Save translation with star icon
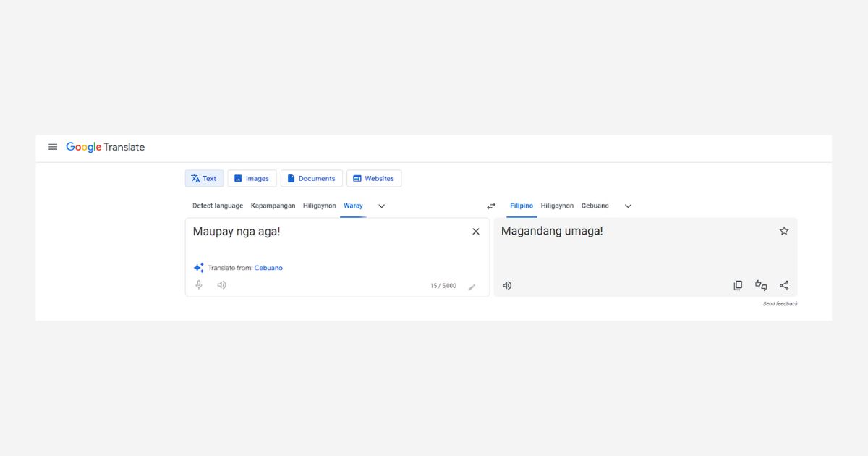The height and width of the screenshot is (456, 868). point(784,231)
